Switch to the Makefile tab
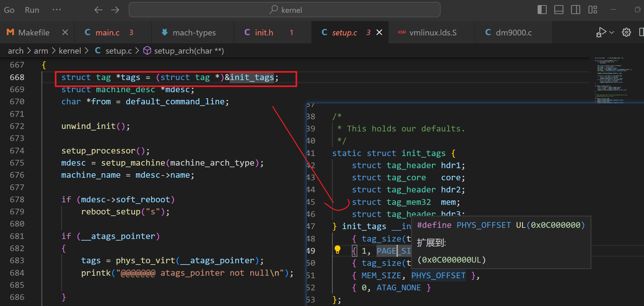 34,33
